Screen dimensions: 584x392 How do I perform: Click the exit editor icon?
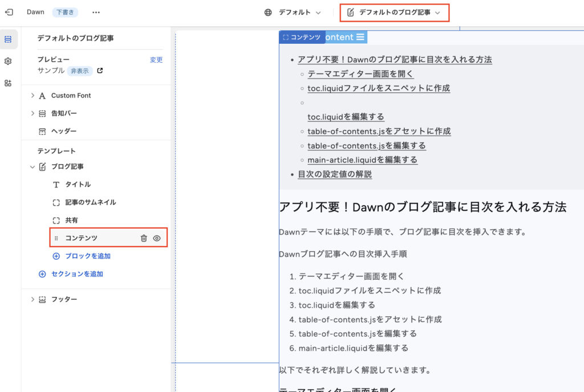pyautogui.click(x=9, y=13)
